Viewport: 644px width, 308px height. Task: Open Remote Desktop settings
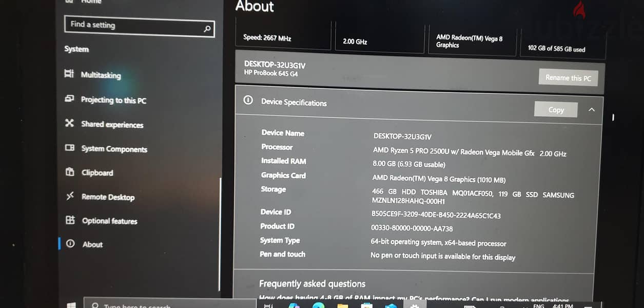[108, 197]
